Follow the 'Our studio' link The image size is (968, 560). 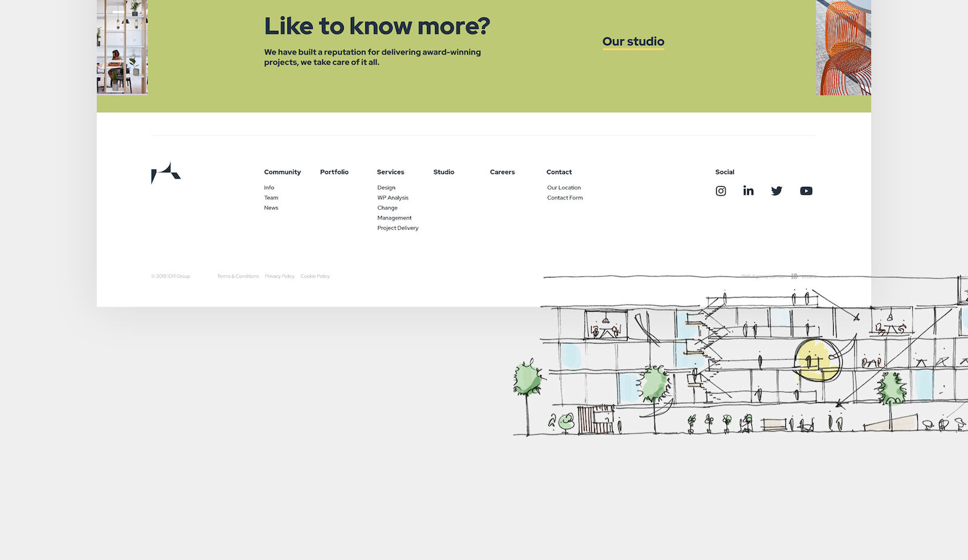(x=633, y=42)
